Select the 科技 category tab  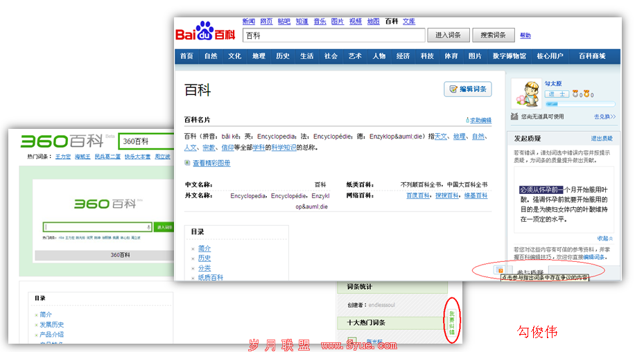point(427,56)
